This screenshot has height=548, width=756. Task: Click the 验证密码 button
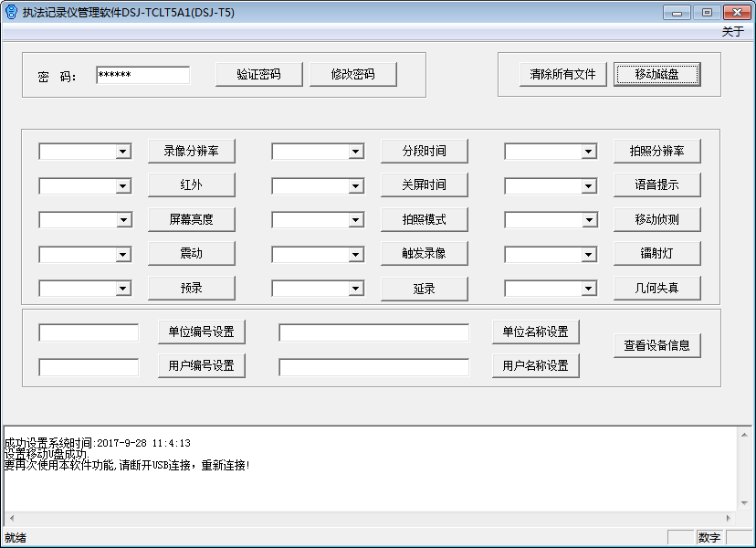tap(258, 75)
